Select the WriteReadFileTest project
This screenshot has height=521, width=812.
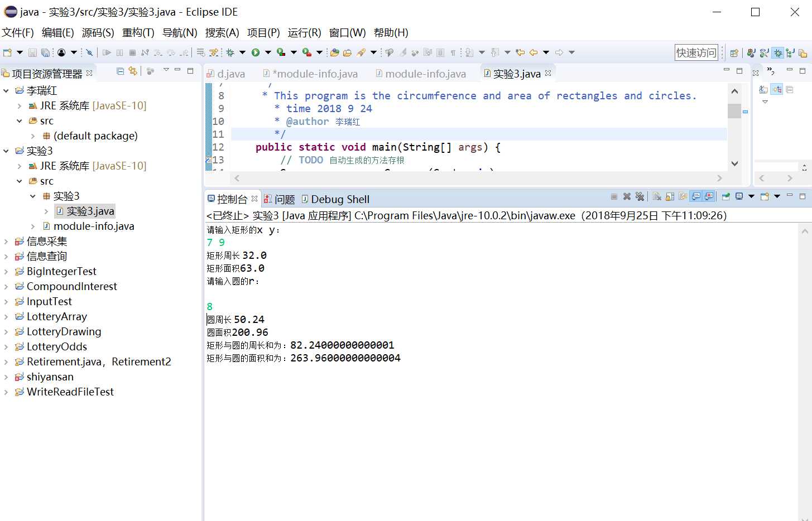click(70, 392)
